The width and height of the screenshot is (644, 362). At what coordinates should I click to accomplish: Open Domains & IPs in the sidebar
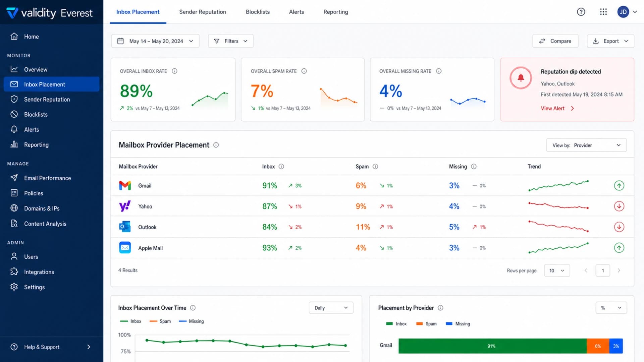52,208
